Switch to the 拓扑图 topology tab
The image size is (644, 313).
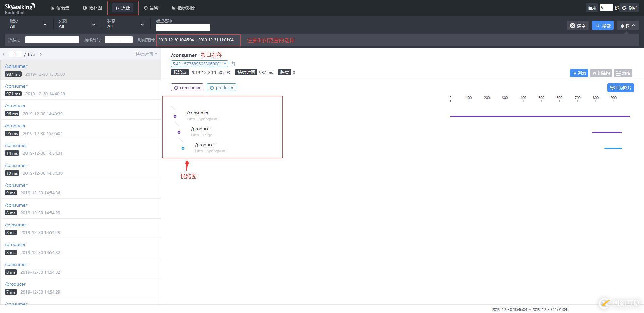point(93,8)
